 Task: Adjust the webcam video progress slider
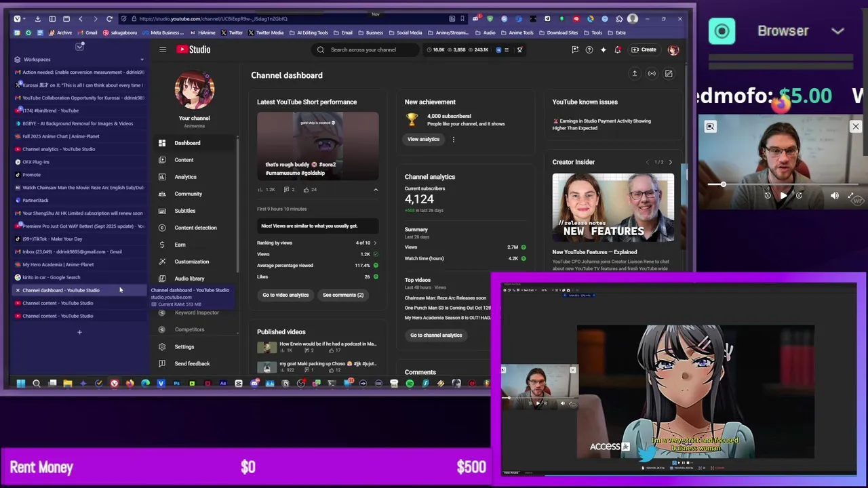tap(783, 184)
